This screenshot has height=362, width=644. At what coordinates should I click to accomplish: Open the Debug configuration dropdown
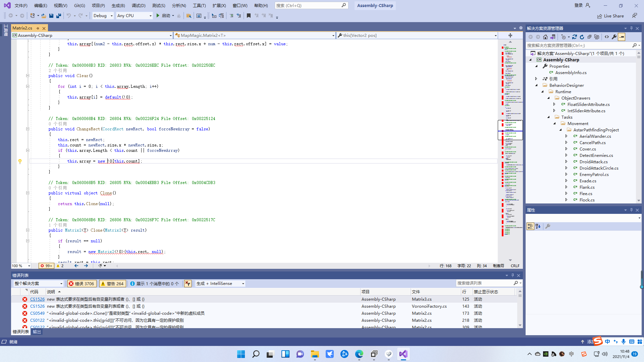[103, 16]
